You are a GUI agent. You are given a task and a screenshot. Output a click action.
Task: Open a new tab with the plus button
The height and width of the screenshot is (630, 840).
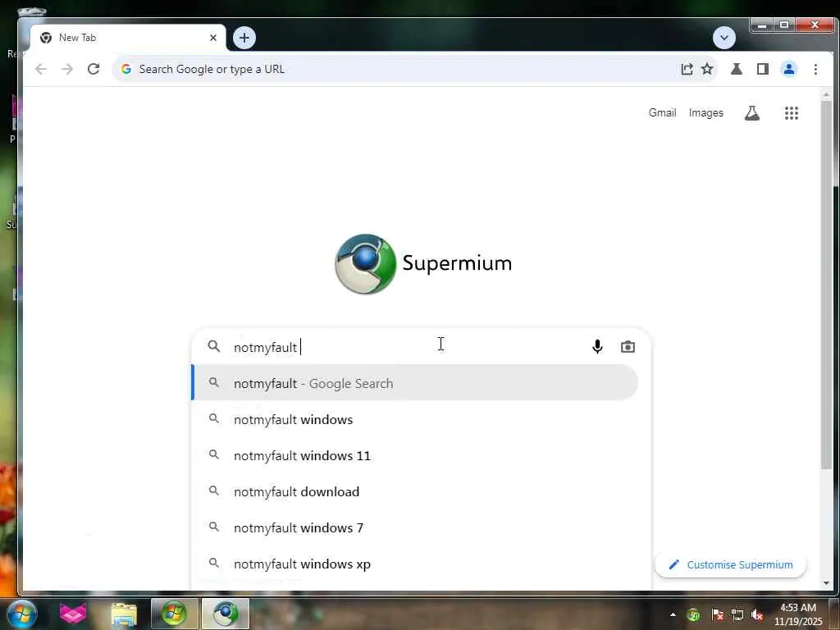tap(244, 38)
